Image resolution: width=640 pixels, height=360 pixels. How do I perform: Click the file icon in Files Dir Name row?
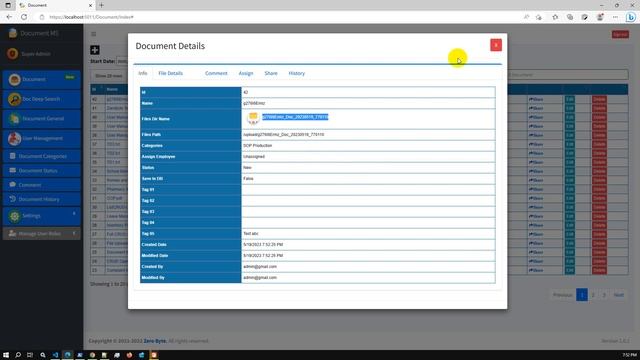point(253,118)
